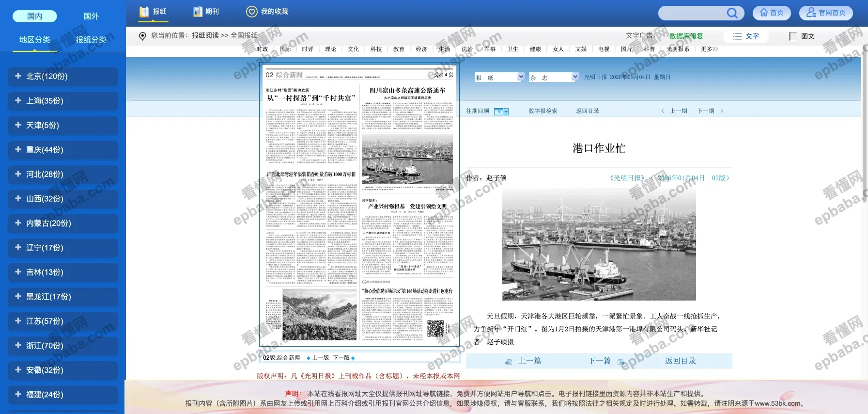Click icon beside 上一篇
The width and height of the screenshot is (868, 414).
[508, 362]
